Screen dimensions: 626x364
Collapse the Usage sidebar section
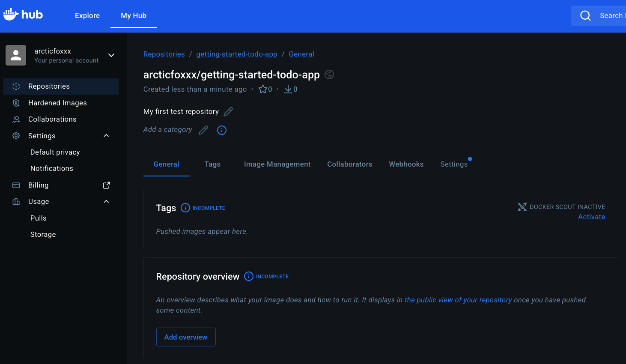[x=107, y=202]
